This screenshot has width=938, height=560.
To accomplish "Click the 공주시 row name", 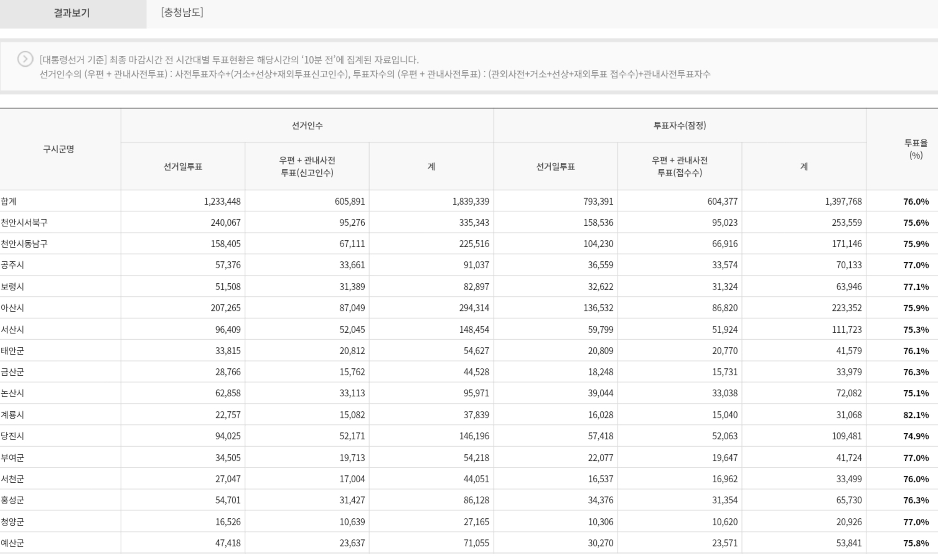I will 12,265.
